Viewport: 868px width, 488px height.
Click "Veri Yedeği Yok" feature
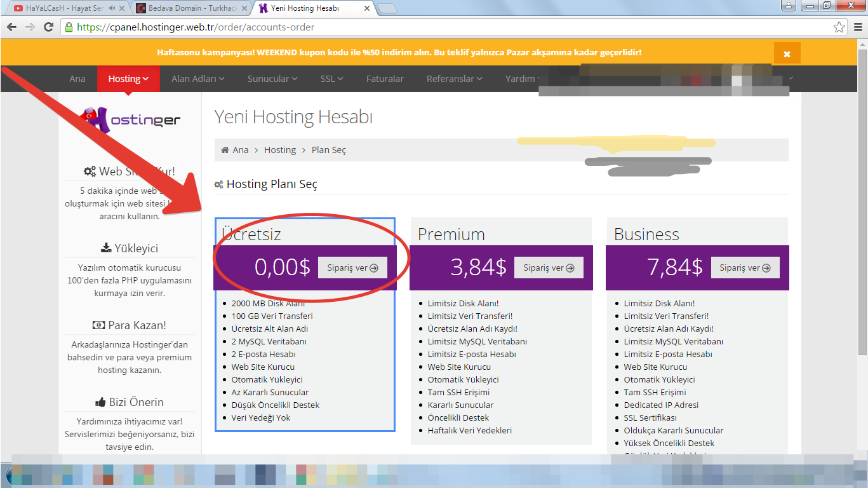pyautogui.click(x=261, y=417)
